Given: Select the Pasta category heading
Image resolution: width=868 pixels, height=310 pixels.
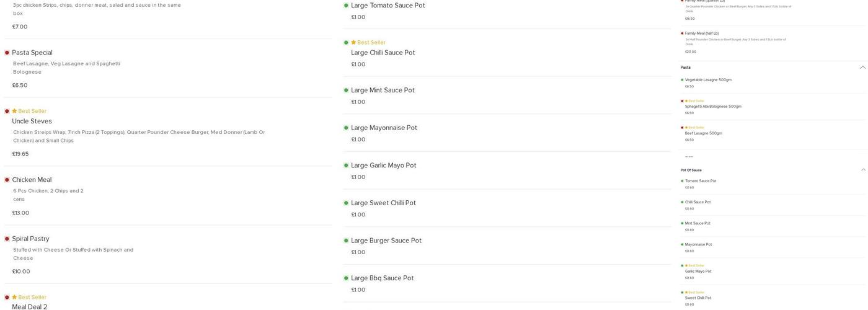Looking at the screenshot, I should click(685, 68).
